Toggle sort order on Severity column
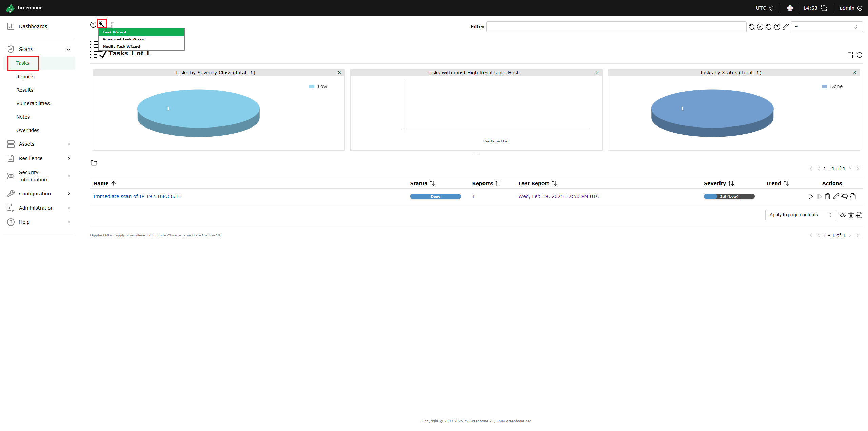 pos(731,183)
